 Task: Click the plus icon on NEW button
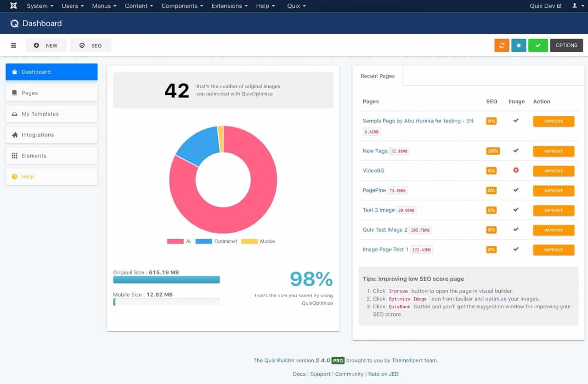pos(37,45)
